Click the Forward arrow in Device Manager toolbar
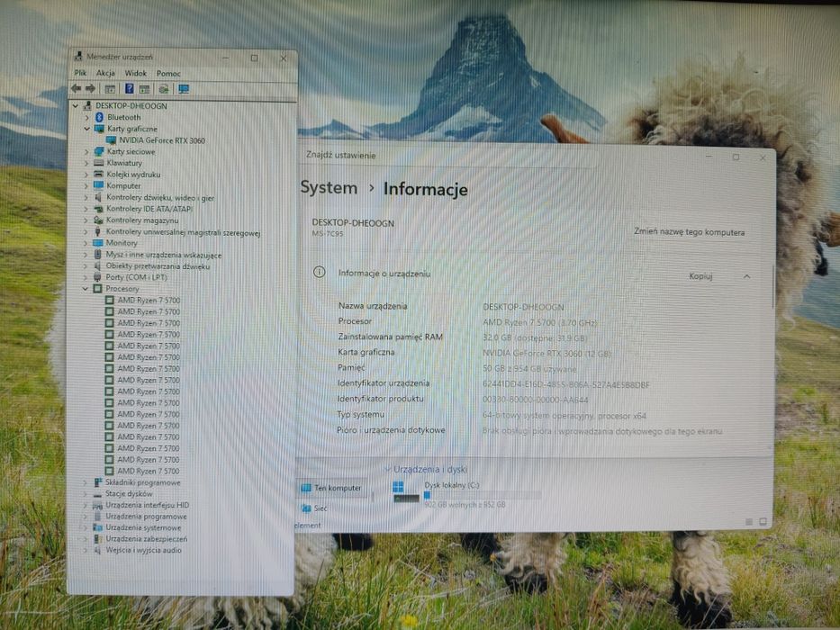The height and width of the screenshot is (630, 840). click(x=91, y=88)
